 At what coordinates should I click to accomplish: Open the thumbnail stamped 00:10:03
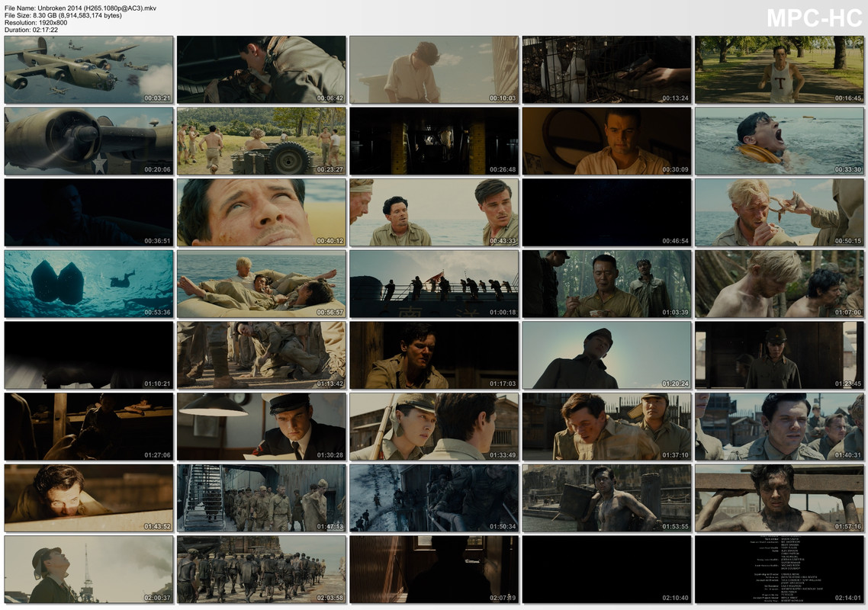[434, 69]
